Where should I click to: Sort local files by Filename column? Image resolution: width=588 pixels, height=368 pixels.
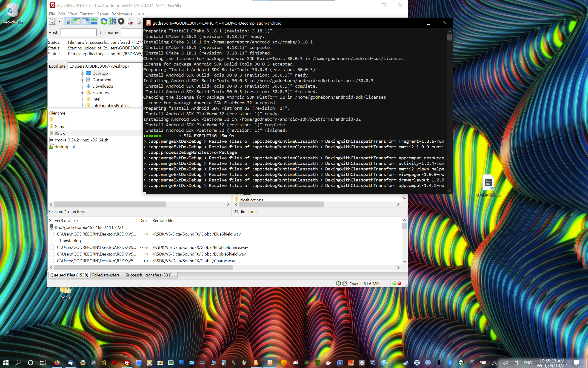tap(57, 113)
